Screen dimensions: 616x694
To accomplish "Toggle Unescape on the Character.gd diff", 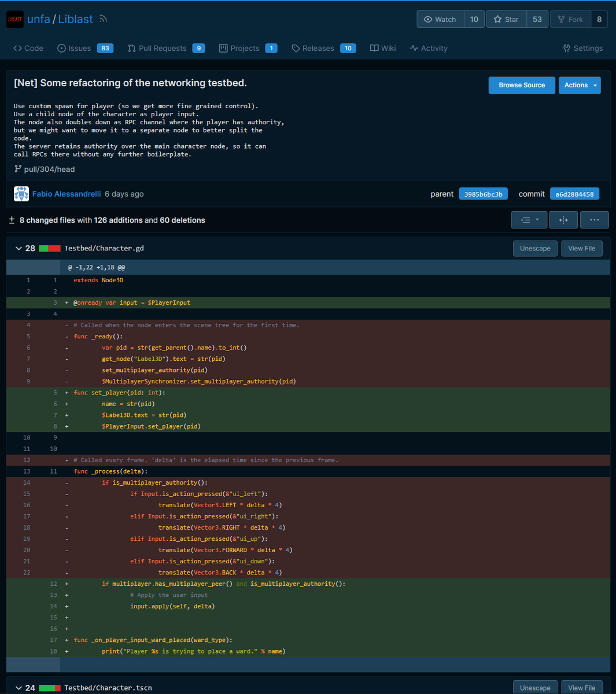I will [x=535, y=248].
